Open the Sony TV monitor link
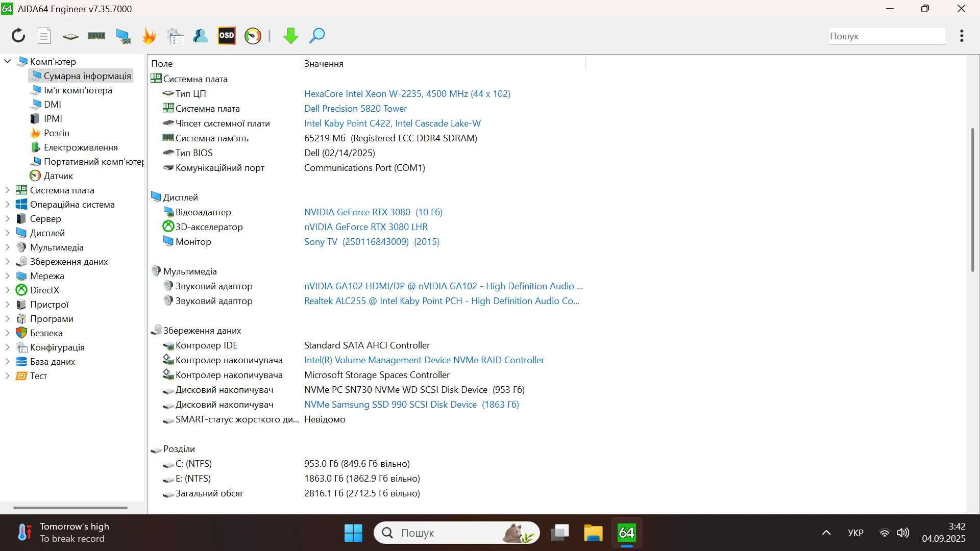Viewport: 980px width, 551px height. click(x=372, y=241)
